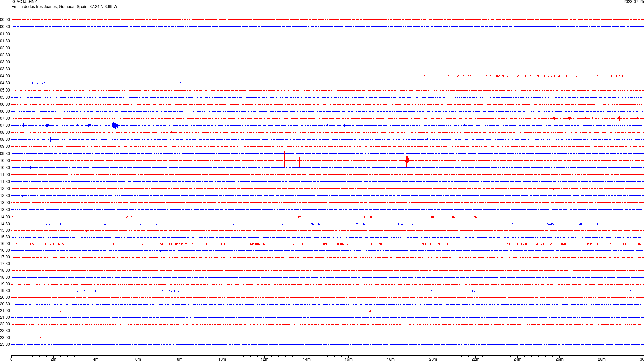Select the 04:00 time row label

pos(5,76)
